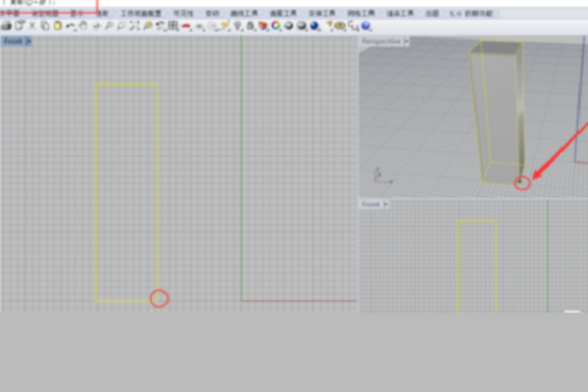Screen dimensions: 588x392
Task: Expand the bottom-right Front viewport title menu
Action: [x=373, y=204]
